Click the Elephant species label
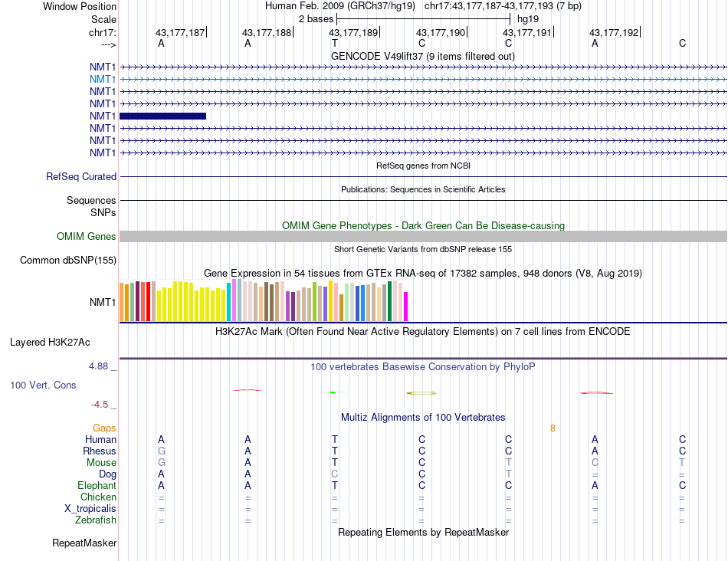 click(97, 486)
